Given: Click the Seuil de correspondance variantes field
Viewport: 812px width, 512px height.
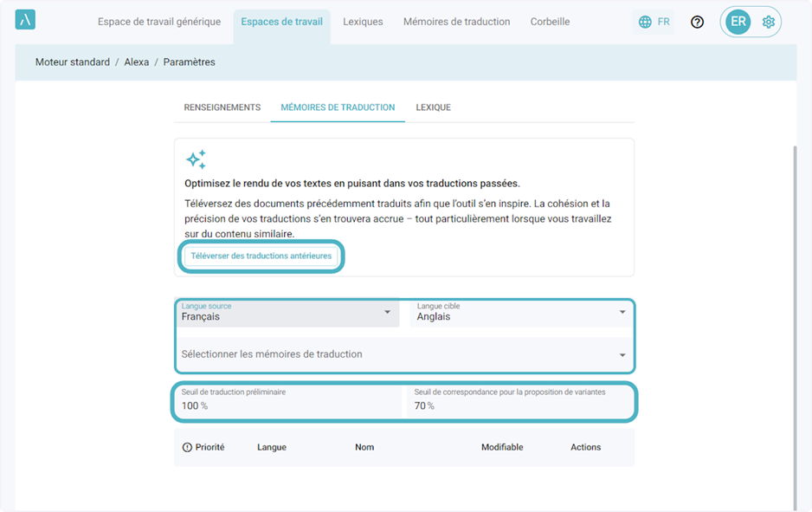Looking at the screenshot, I should coord(521,401).
